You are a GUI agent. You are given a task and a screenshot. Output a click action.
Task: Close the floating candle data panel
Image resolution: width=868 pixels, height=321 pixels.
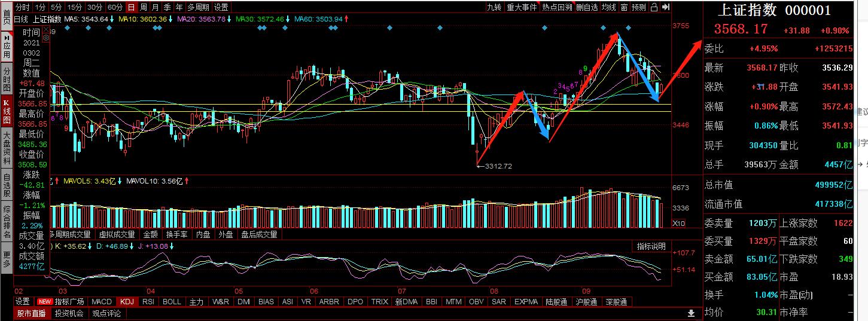45,28
